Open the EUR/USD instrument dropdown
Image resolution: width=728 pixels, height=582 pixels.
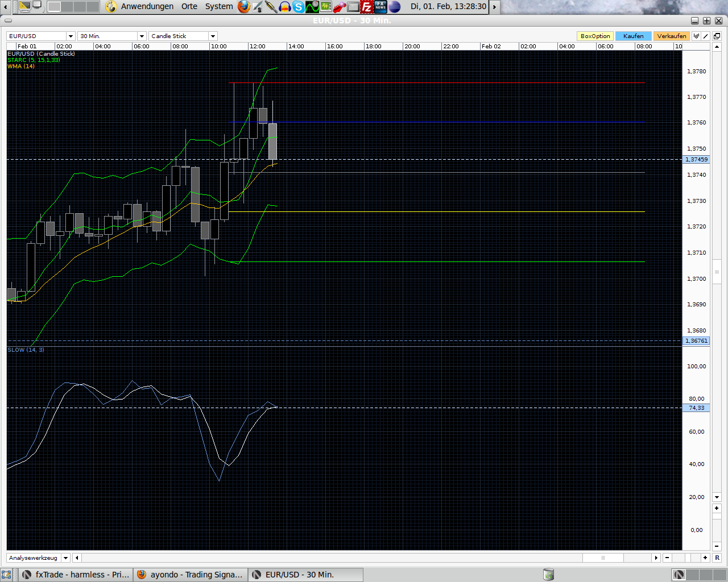(71, 36)
